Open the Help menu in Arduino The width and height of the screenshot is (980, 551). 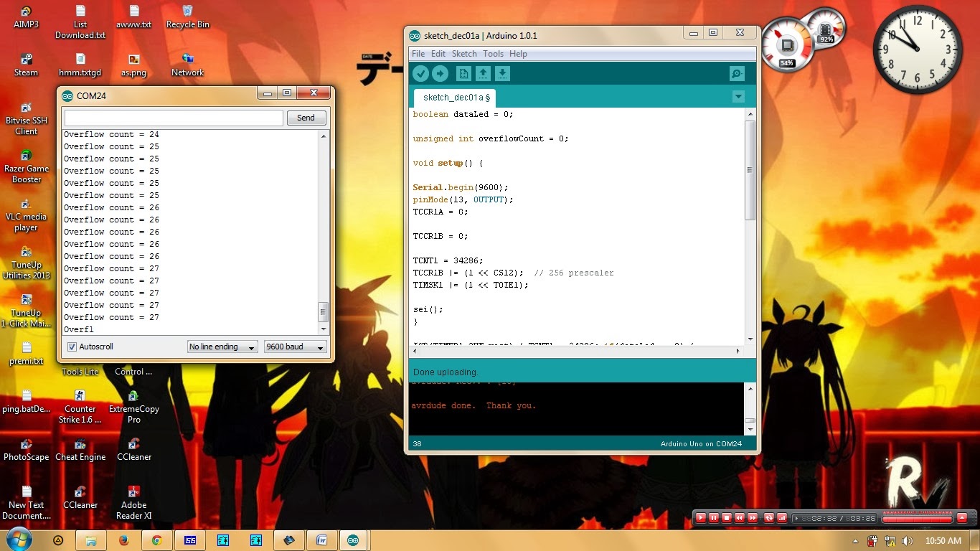(x=518, y=54)
